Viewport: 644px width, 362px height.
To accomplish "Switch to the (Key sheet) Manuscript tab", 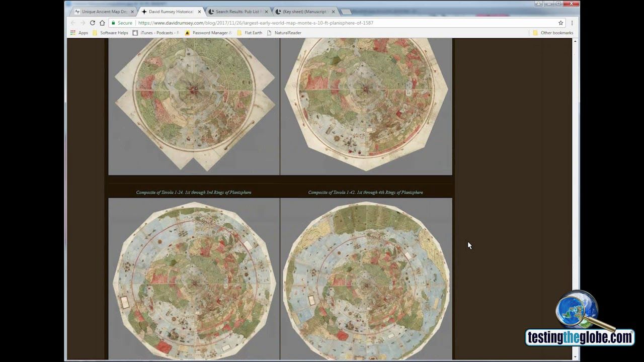I will (x=303, y=12).
